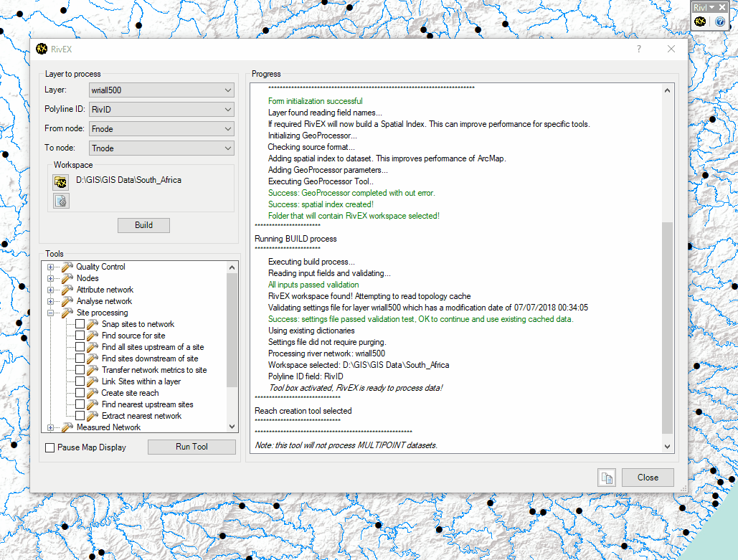
Task: Select the Quality Control tree label
Action: [x=100, y=267]
